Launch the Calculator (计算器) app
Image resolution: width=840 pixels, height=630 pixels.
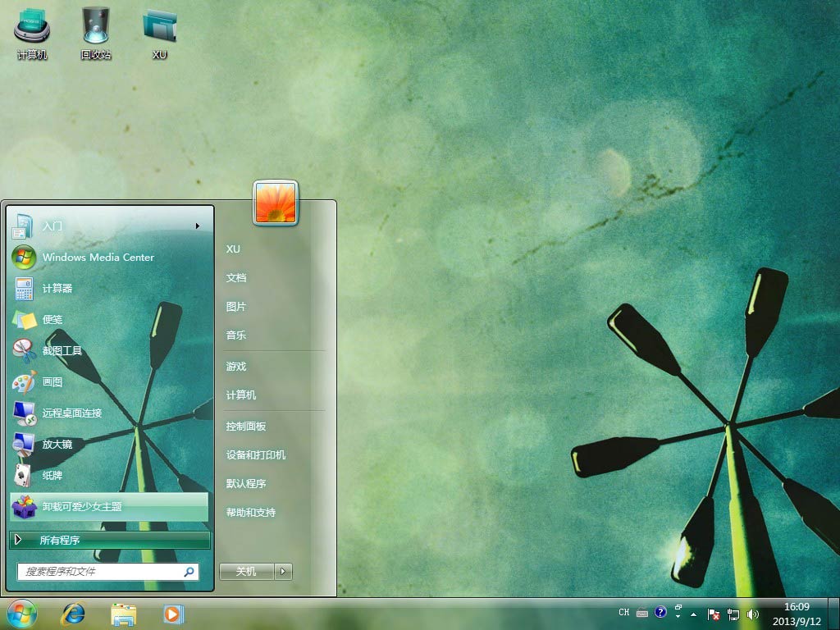57,288
